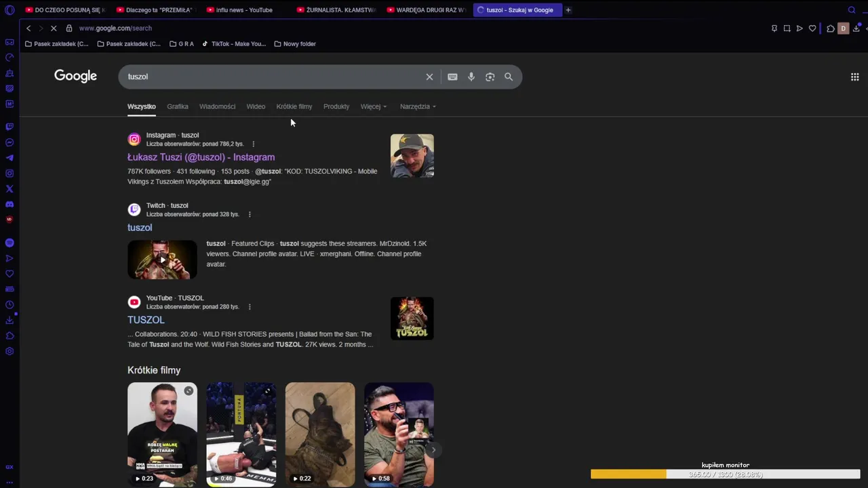Switch to 'WARDĘGA DRUGI RAZ' tab
Image resolution: width=868 pixels, height=488 pixels.
(426, 10)
